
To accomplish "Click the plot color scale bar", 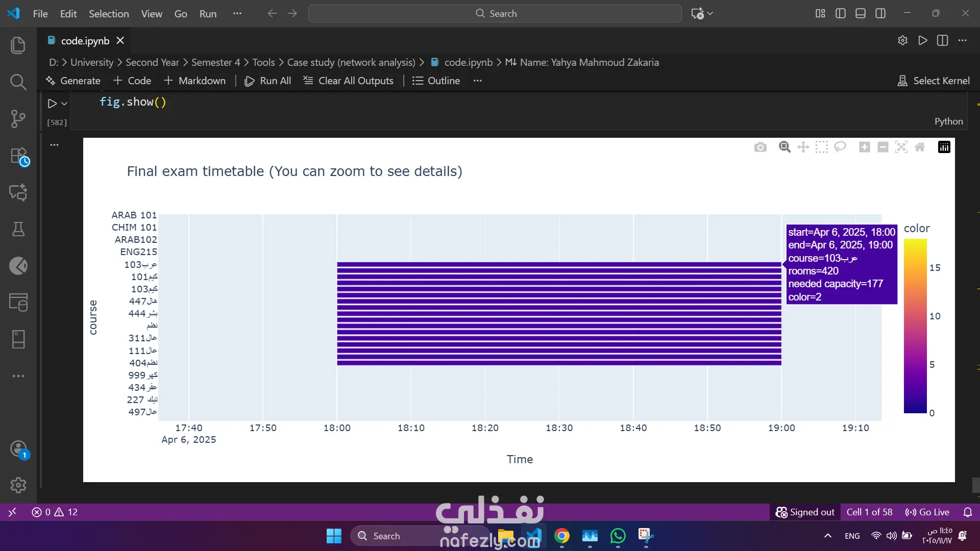I will [915, 325].
